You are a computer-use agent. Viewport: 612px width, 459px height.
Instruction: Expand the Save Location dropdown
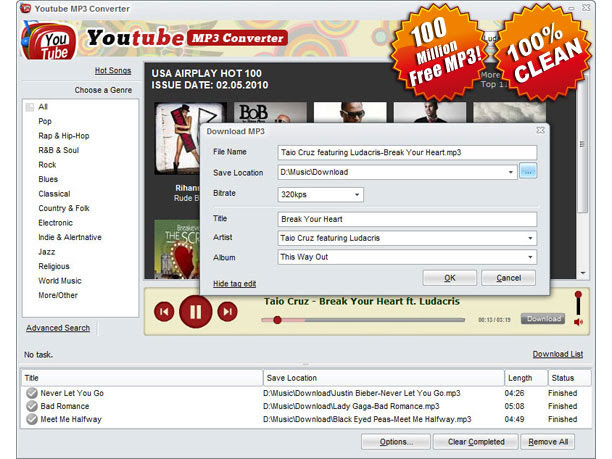tap(511, 172)
